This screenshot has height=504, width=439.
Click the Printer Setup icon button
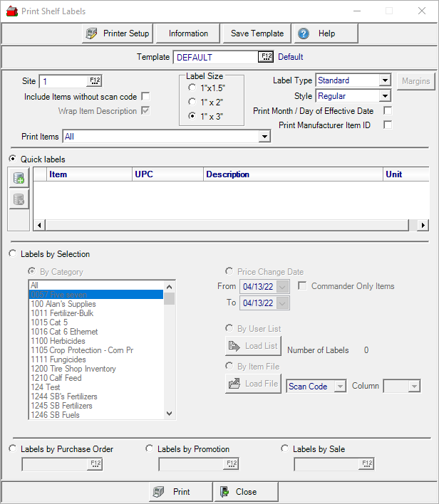118,33
